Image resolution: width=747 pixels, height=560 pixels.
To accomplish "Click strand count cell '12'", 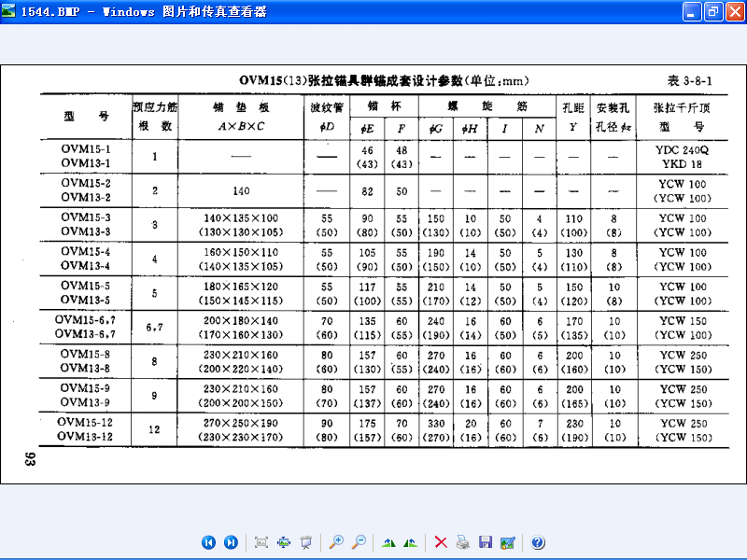I will 154,429.
